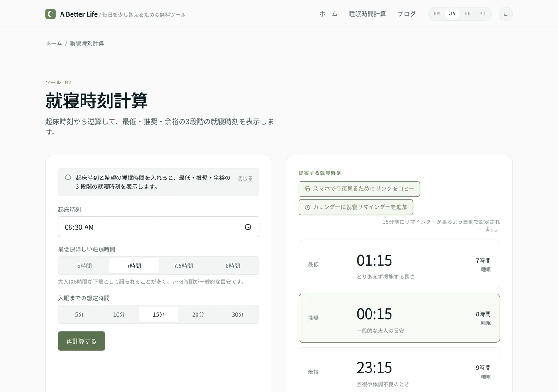
Task: Open the A Better Life home title
Action: click(79, 14)
